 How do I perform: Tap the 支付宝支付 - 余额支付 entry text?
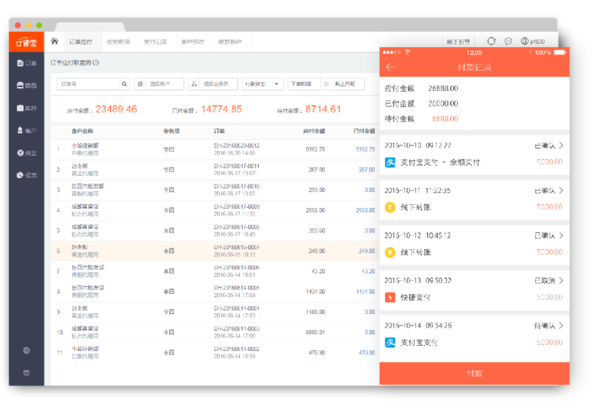(440, 163)
